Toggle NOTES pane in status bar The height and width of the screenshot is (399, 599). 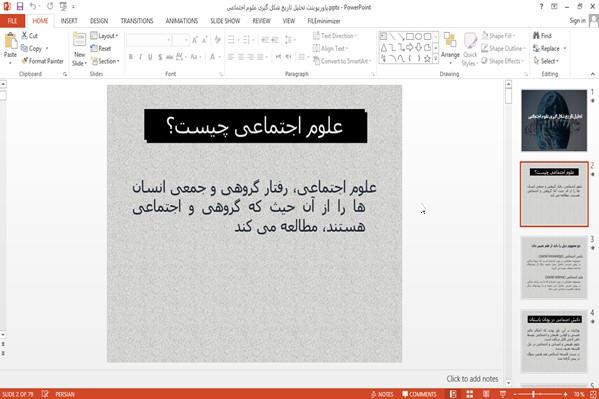382,394
